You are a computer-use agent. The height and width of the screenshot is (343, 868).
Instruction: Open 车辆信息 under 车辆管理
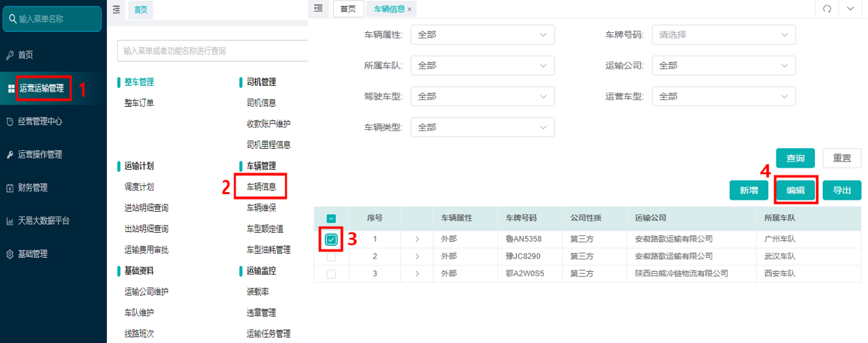[261, 187]
